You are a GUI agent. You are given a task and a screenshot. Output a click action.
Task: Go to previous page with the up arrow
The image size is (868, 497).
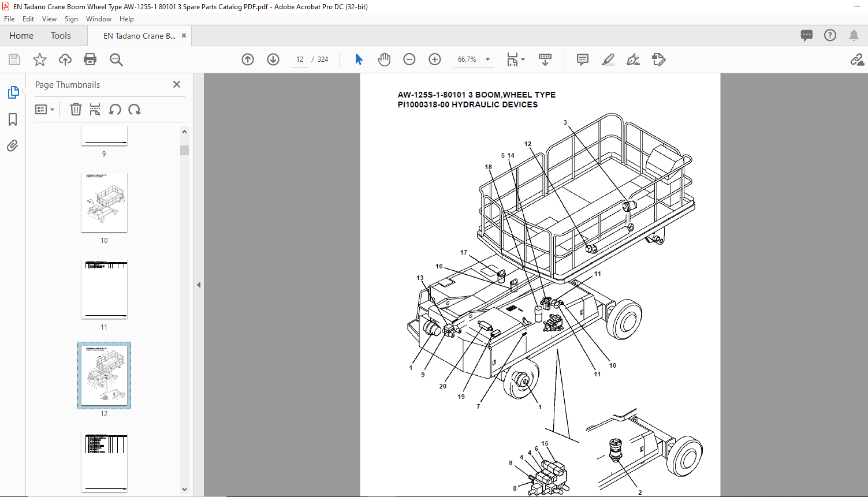point(248,59)
